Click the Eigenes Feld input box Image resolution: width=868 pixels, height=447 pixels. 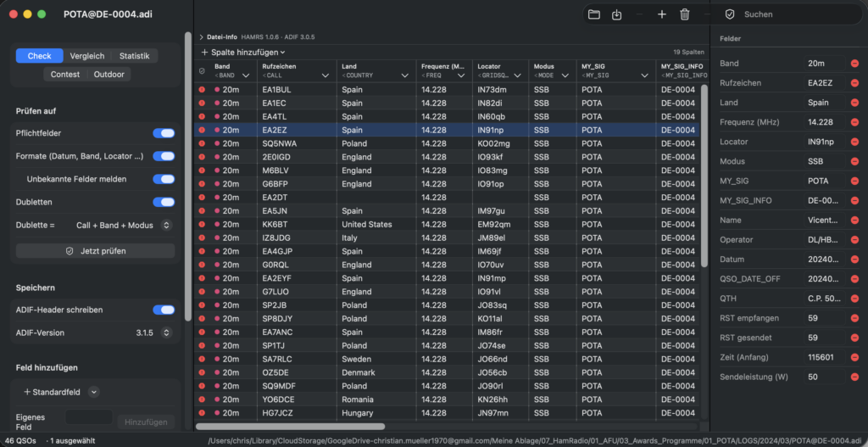coord(89,417)
